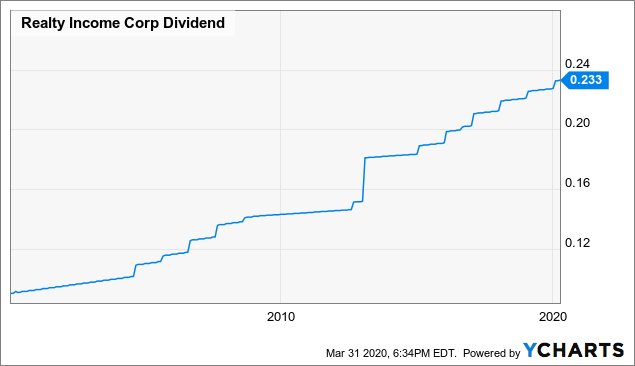The height and width of the screenshot is (366, 635).
Task: Click the 'Realty Income Corp Dividend' chart title
Action: click(123, 23)
